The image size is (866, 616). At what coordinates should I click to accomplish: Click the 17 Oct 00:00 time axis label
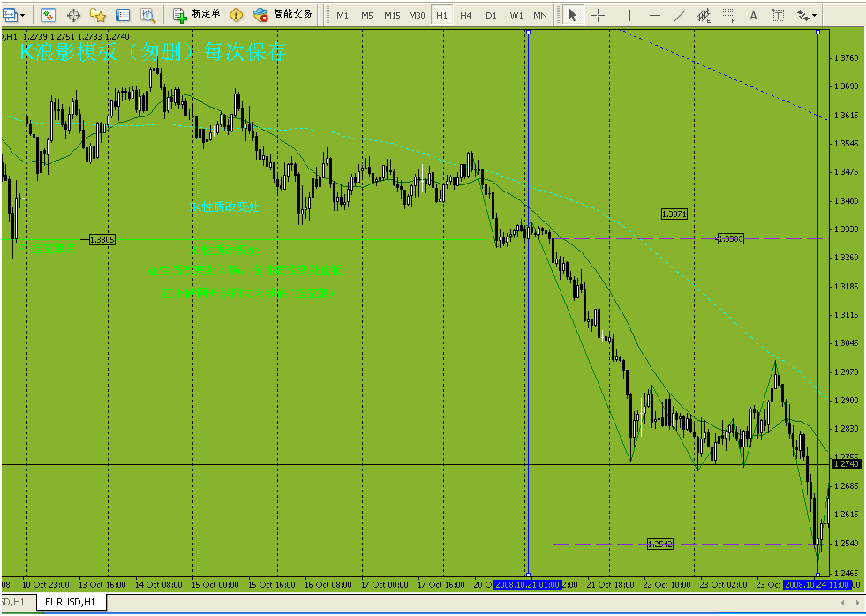click(384, 584)
